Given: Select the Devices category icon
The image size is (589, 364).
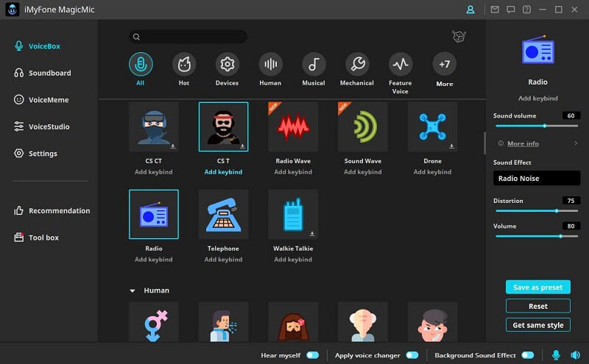Looking at the screenshot, I should [228, 64].
